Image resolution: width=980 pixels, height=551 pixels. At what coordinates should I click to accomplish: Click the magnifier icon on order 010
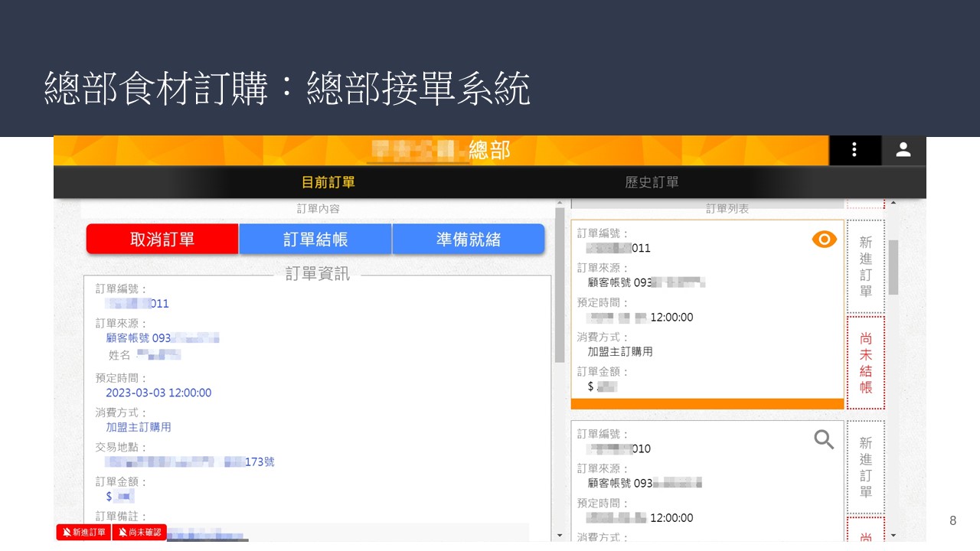824,439
